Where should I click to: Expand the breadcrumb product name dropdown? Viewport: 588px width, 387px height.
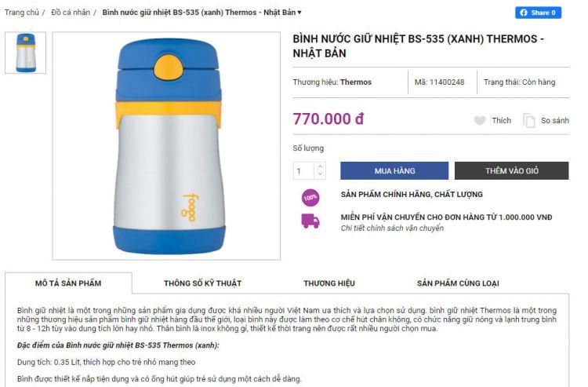point(299,13)
